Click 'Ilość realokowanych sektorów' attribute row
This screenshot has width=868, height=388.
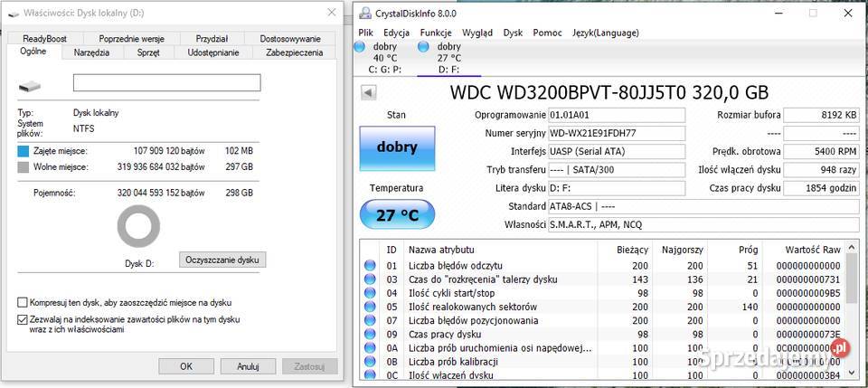pos(603,308)
